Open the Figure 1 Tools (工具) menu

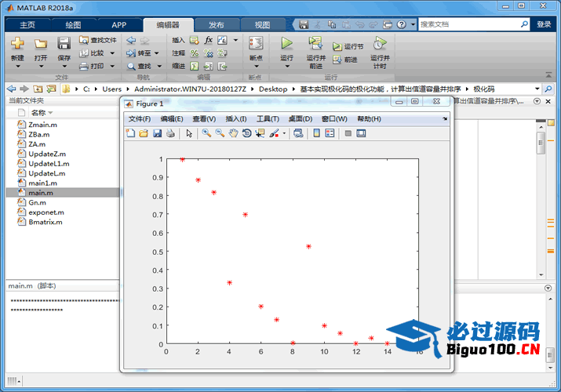coord(268,119)
